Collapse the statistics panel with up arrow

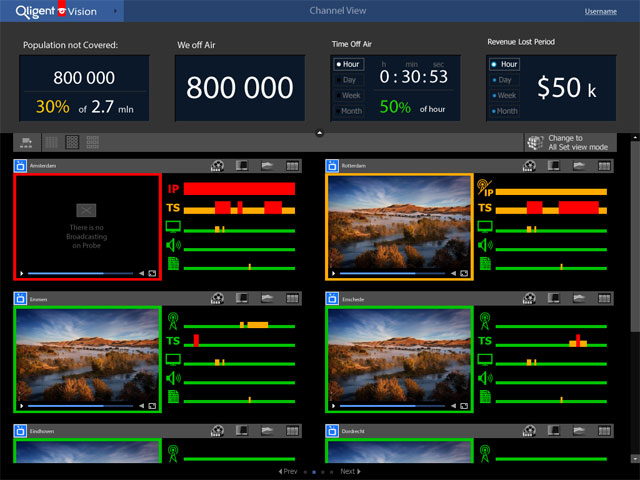(320, 133)
